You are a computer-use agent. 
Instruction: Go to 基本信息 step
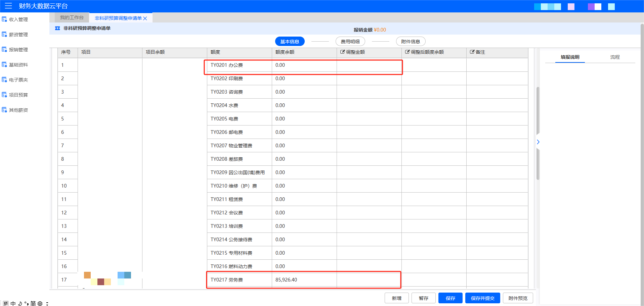[x=290, y=42]
